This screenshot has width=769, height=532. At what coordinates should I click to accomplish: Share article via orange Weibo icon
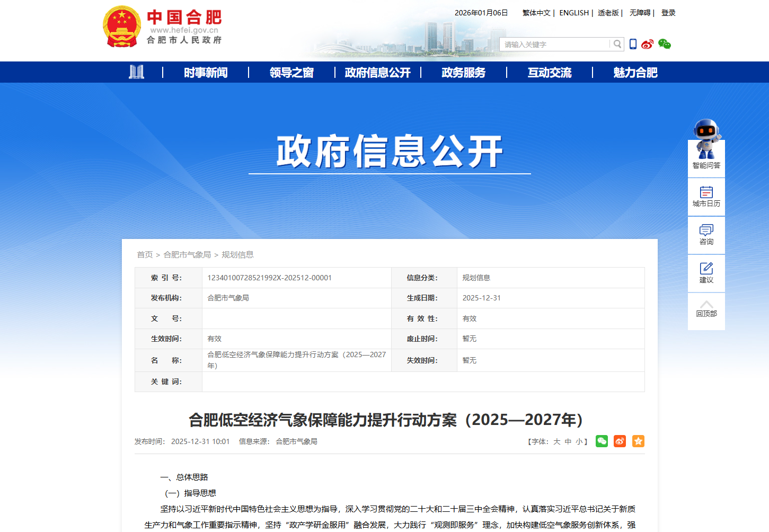[620, 441]
